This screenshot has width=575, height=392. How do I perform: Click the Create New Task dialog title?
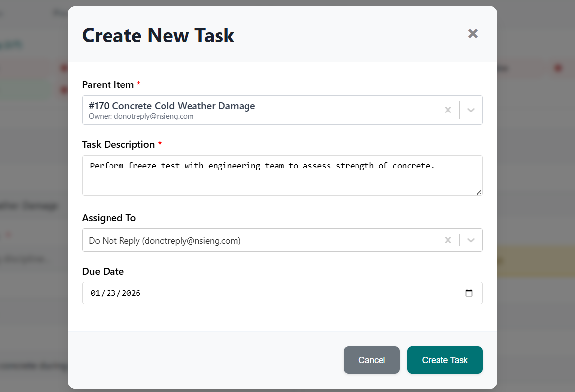click(158, 35)
